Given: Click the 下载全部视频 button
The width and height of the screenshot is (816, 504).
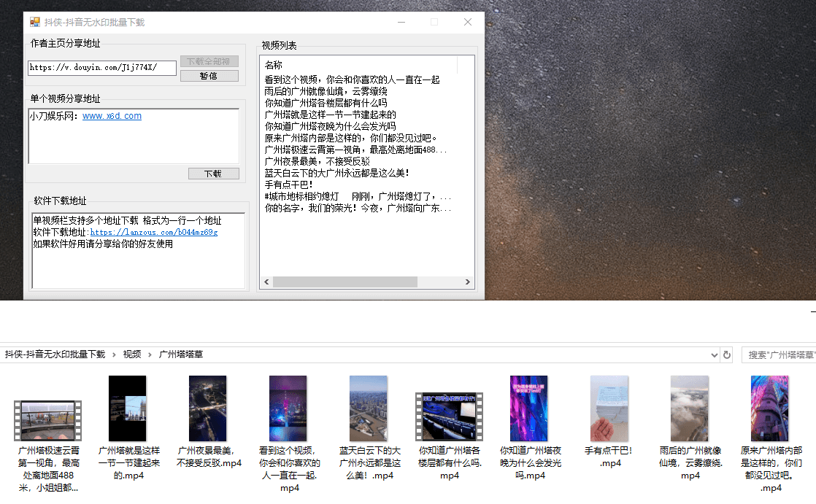Looking at the screenshot, I should (x=209, y=61).
